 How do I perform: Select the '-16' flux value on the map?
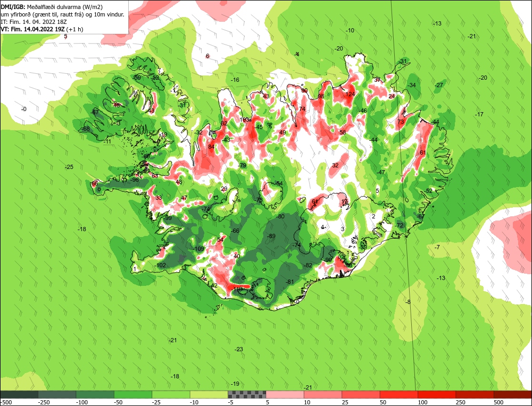[x=235, y=80]
